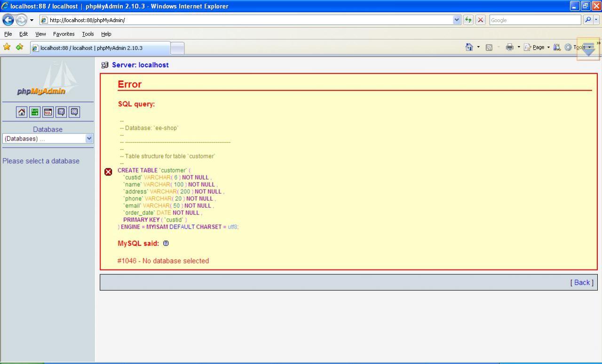Screen dimensions: 602x364
Task: Click the Refresh page button
Action: click(468, 20)
